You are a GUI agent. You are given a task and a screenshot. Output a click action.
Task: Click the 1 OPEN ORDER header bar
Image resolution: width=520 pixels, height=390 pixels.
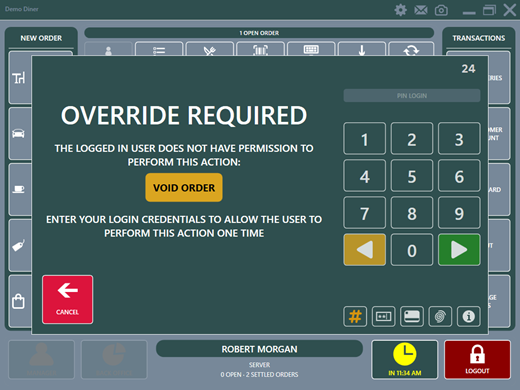pyautogui.click(x=259, y=33)
